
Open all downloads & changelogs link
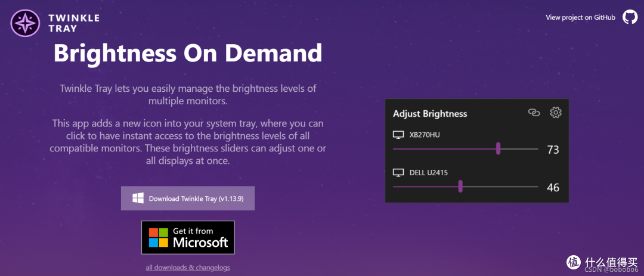click(x=188, y=268)
